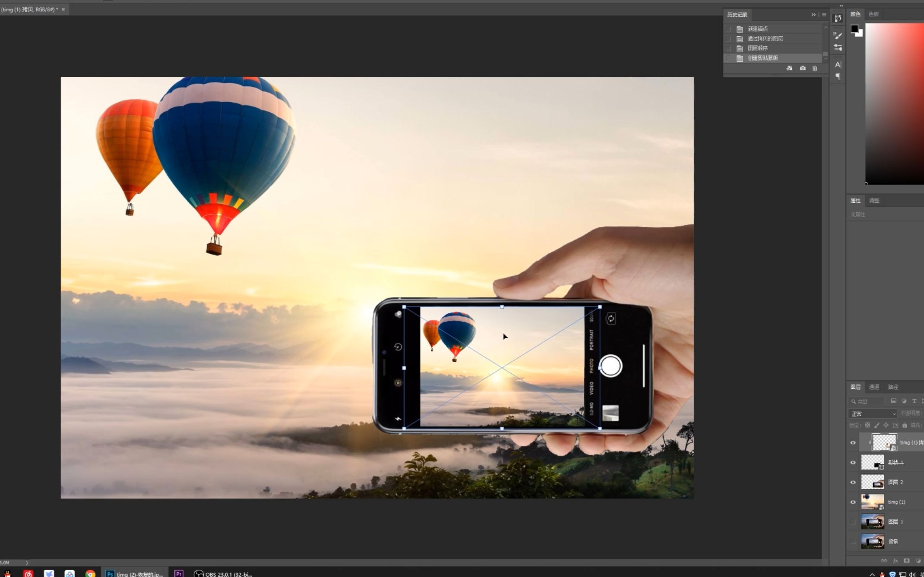Screen dimensions: 924x577
Task: Hide the 图层 2 layer
Action: click(853, 482)
